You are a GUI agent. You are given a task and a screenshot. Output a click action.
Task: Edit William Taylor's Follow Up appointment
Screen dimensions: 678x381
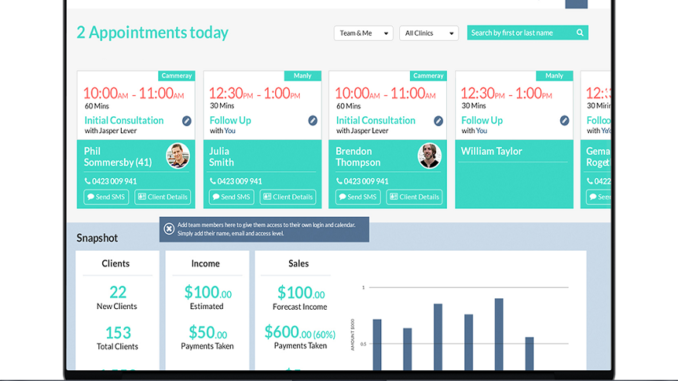(564, 120)
